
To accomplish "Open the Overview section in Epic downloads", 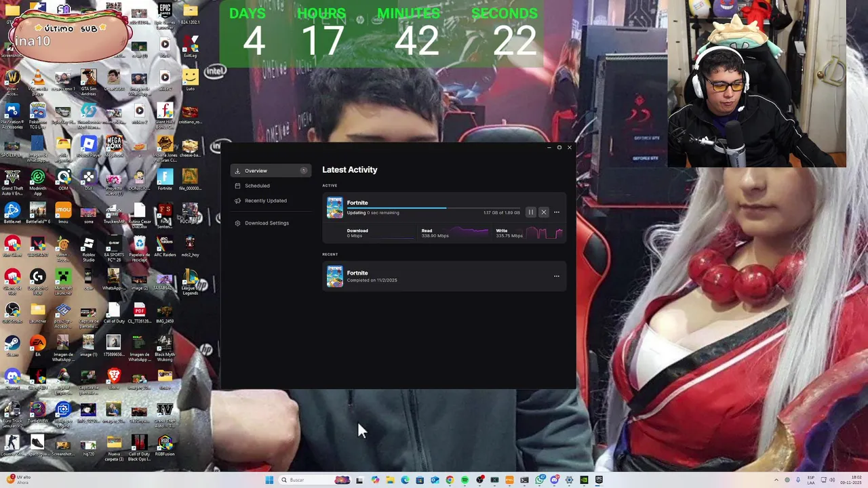I will [x=269, y=171].
